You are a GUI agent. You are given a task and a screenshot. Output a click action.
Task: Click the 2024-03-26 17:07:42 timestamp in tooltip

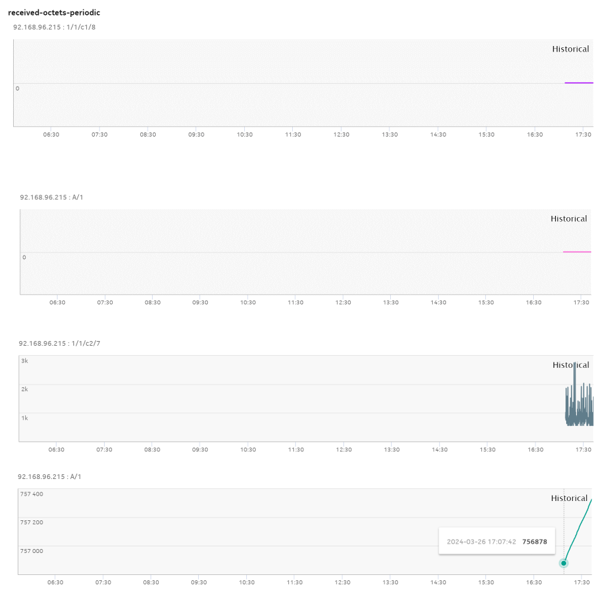point(482,542)
